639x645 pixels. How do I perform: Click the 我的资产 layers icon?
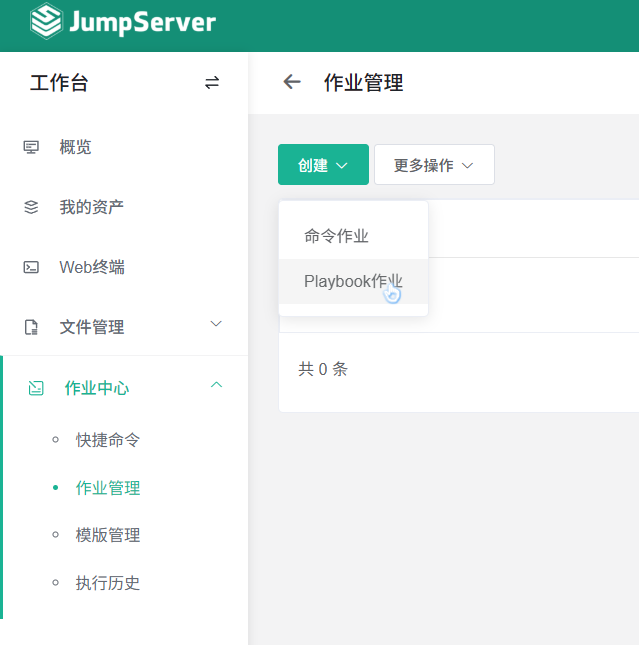tap(31, 207)
